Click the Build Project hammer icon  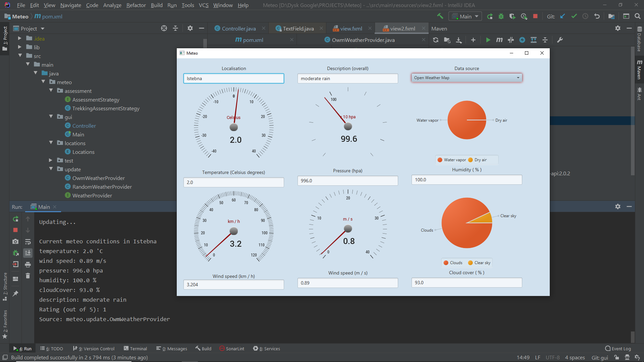[x=440, y=16]
